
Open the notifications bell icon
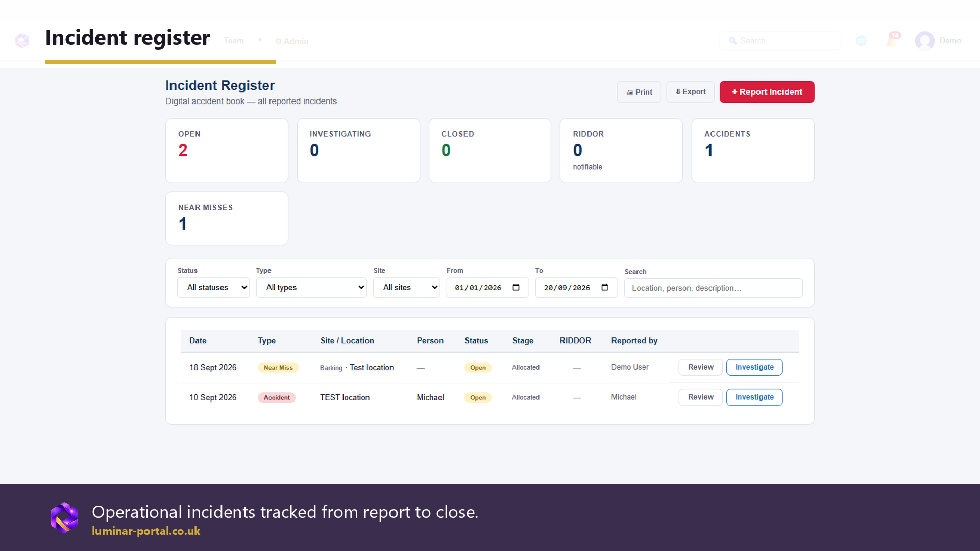click(892, 40)
